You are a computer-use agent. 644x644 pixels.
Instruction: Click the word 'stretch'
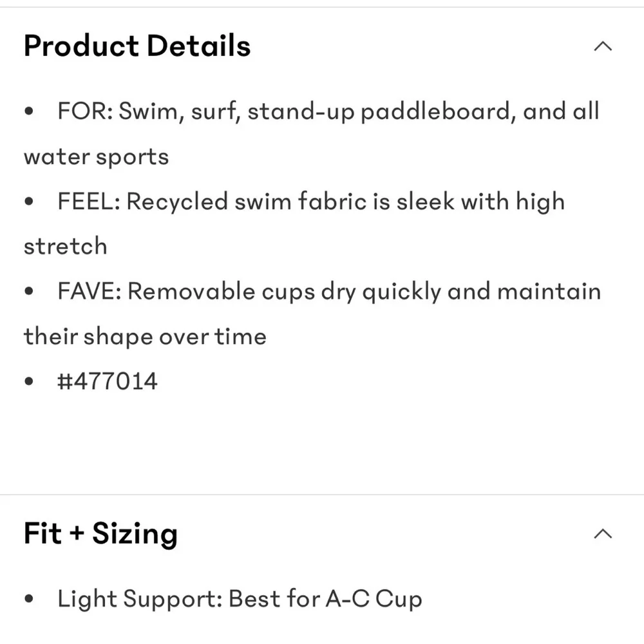pyautogui.click(x=65, y=247)
